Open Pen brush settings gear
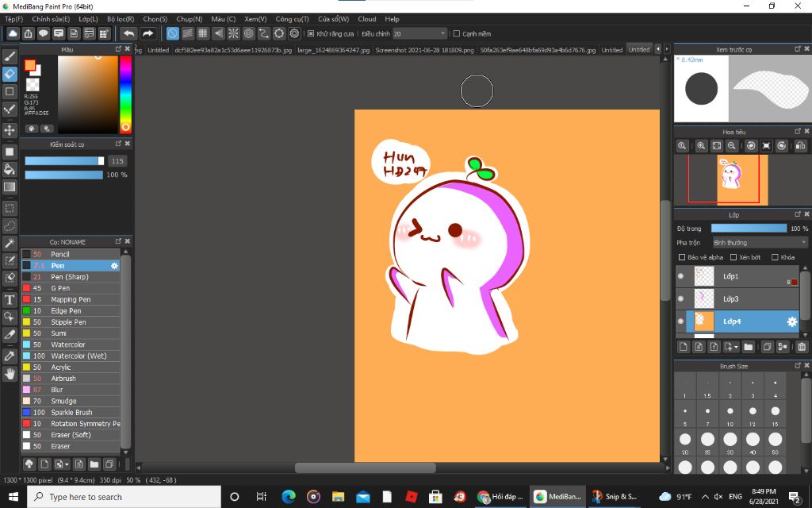The width and height of the screenshot is (812, 508). tap(114, 266)
